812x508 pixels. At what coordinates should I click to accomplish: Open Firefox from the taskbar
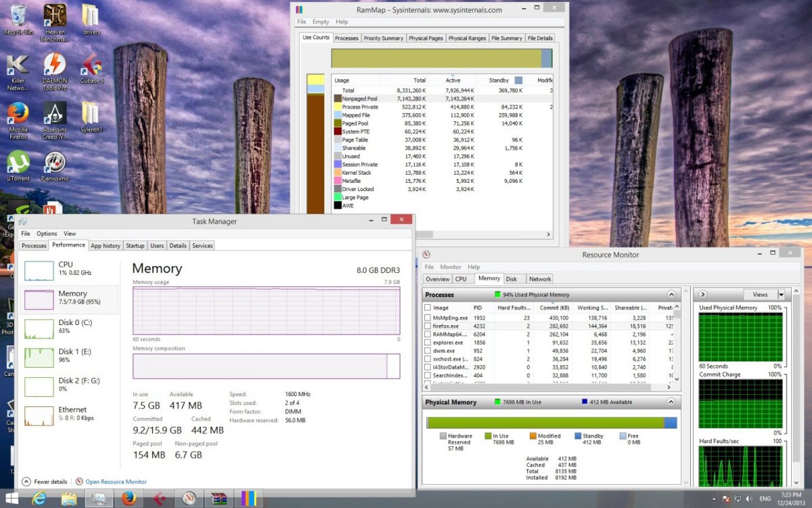(x=129, y=499)
